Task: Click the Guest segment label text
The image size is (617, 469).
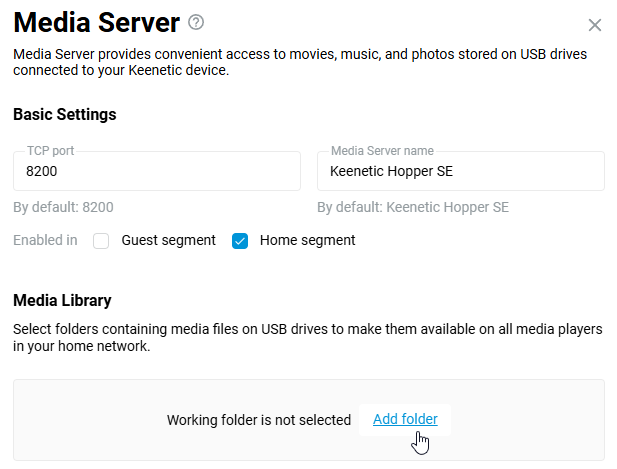Action: pos(168,240)
